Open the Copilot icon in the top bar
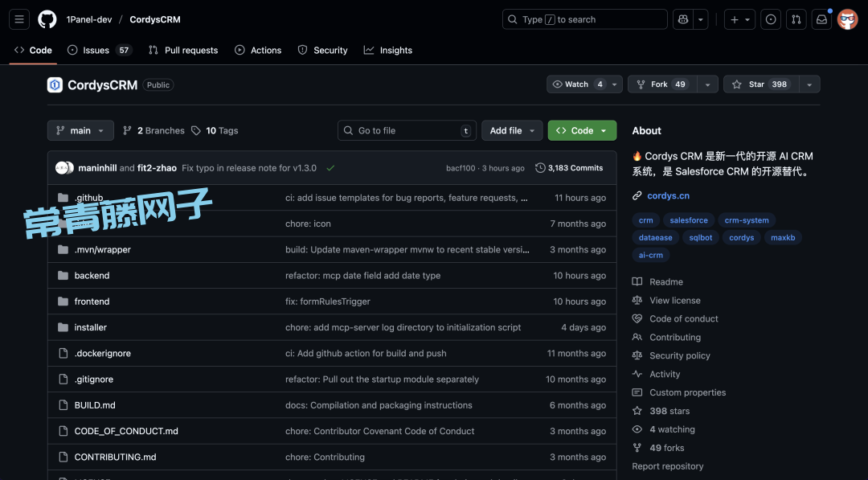868x480 pixels. point(682,18)
